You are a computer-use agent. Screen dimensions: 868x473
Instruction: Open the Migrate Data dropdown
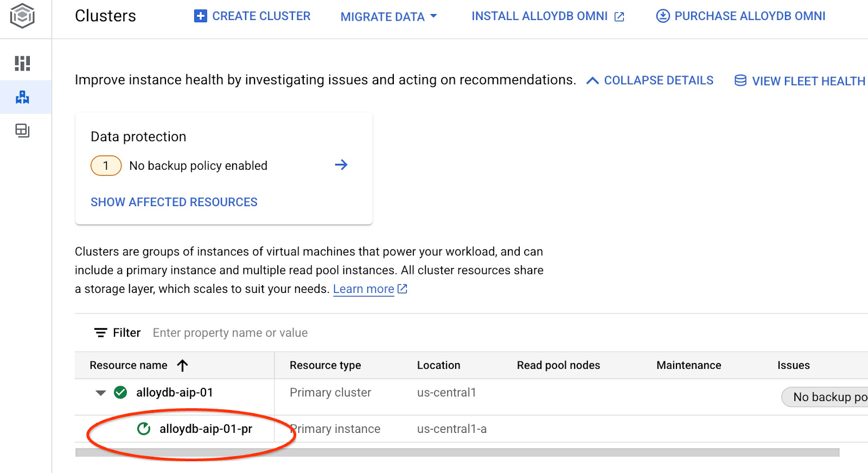pyautogui.click(x=388, y=17)
